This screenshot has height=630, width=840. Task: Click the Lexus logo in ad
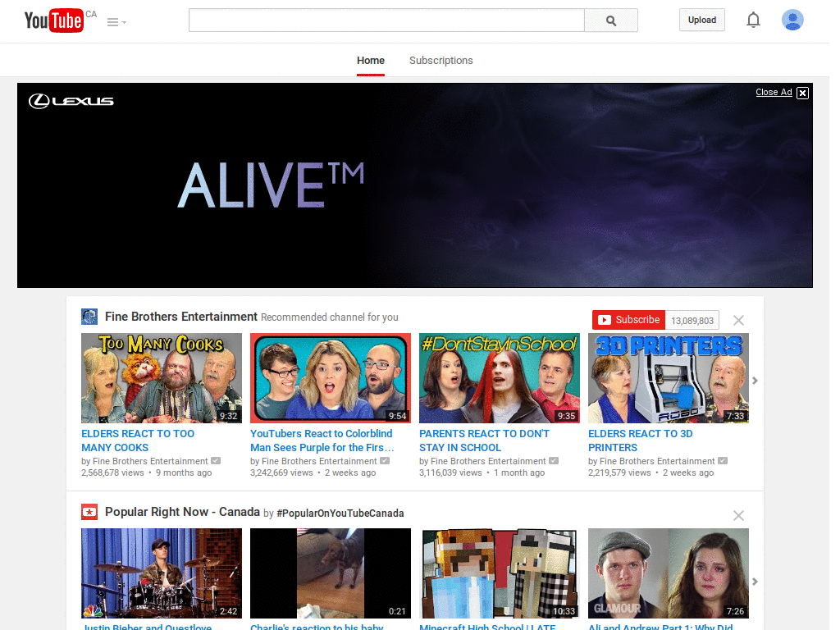(x=71, y=101)
